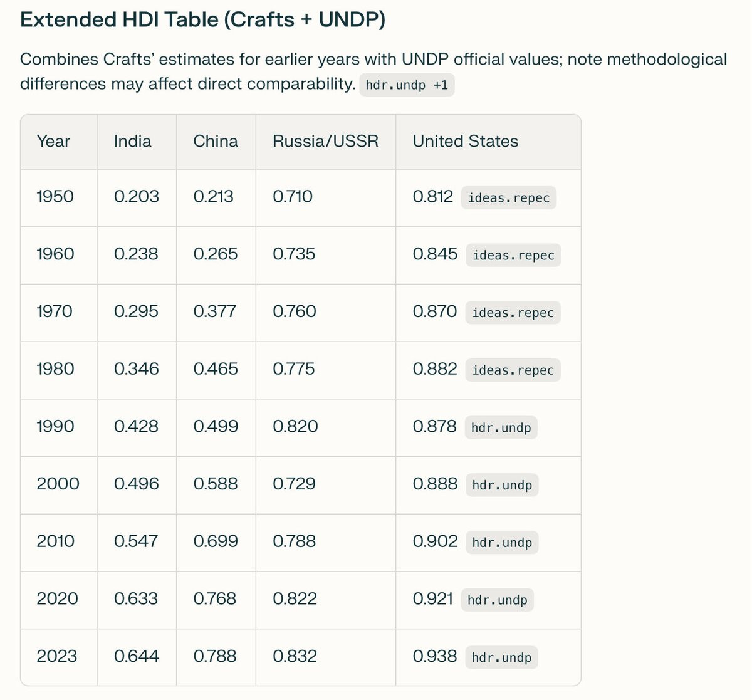Select the 2023 year cell

(x=57, y=656)
